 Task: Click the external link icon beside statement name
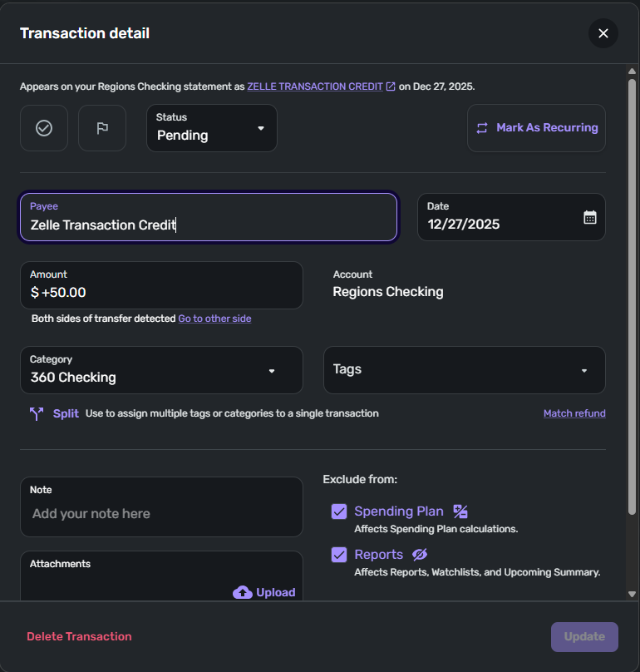[x=391, y=86]
